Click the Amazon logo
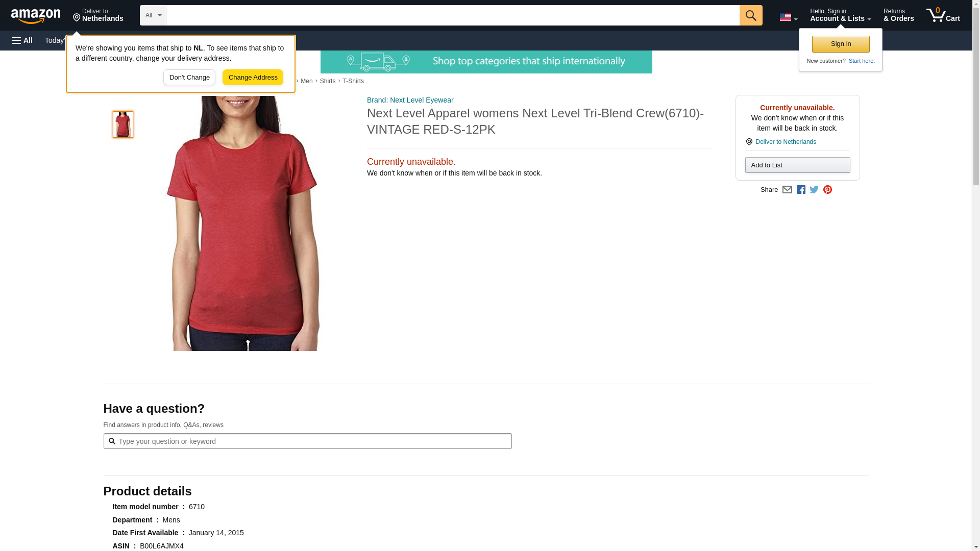 [36, 15]
